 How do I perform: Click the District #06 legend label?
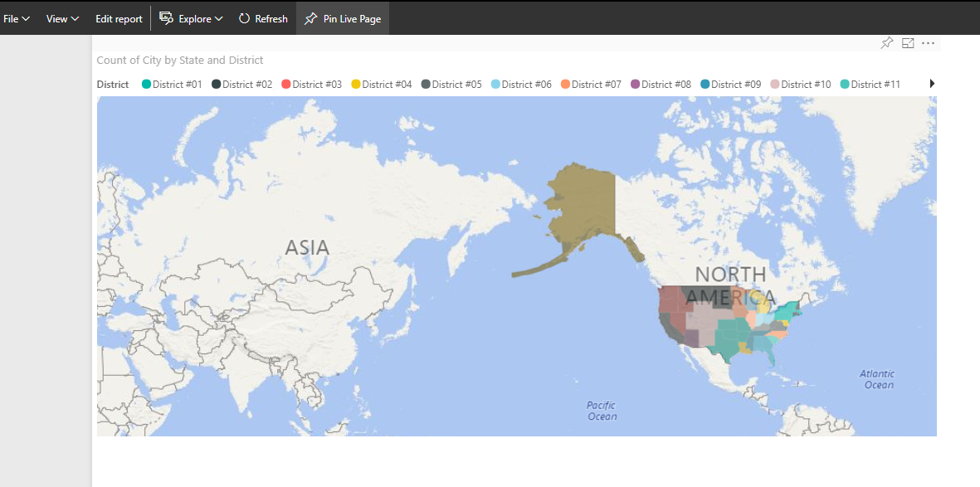pyautogui.click(x=527, y=85)
